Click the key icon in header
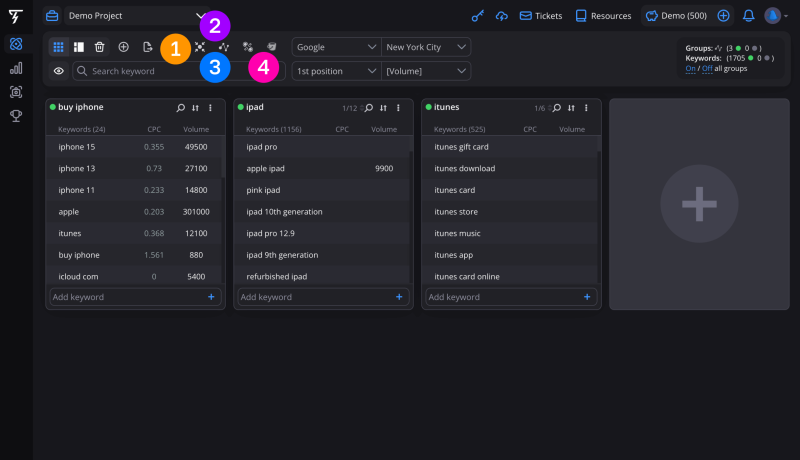This screenshot has width=800, height=460. point(478,16)
